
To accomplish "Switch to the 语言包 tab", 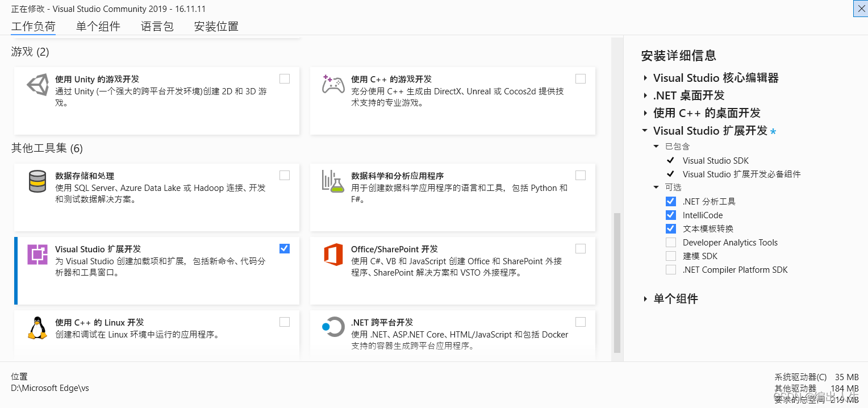I will click(x=157, y=26).
